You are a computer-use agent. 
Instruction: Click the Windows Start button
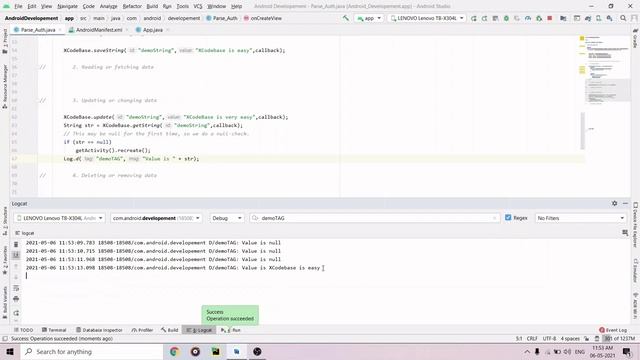pos(10,351)
